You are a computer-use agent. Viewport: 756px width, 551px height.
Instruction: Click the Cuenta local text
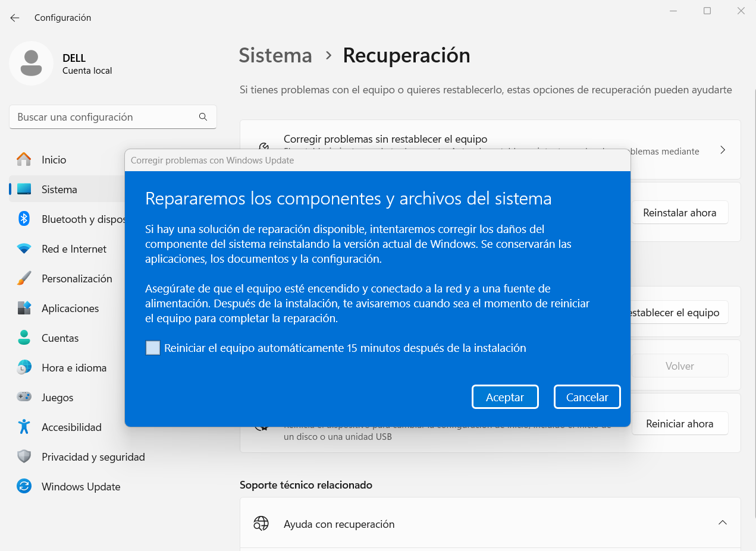click(87, 71)
